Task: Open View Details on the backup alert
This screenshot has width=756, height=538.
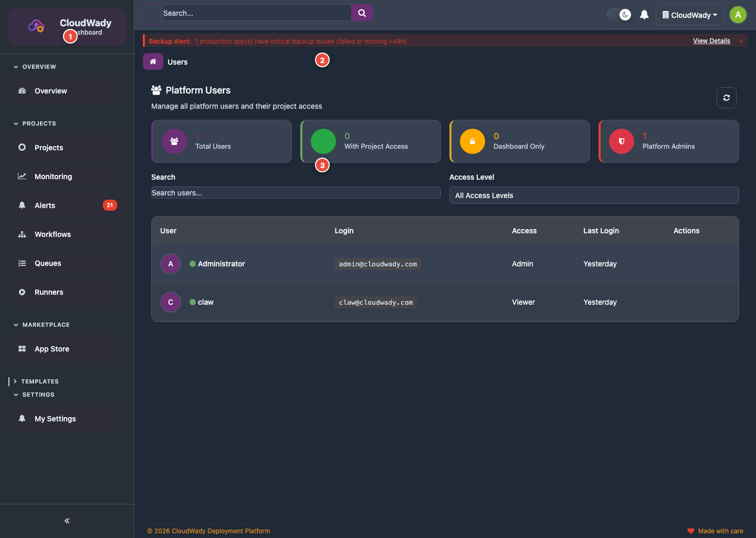Action: 711,40
